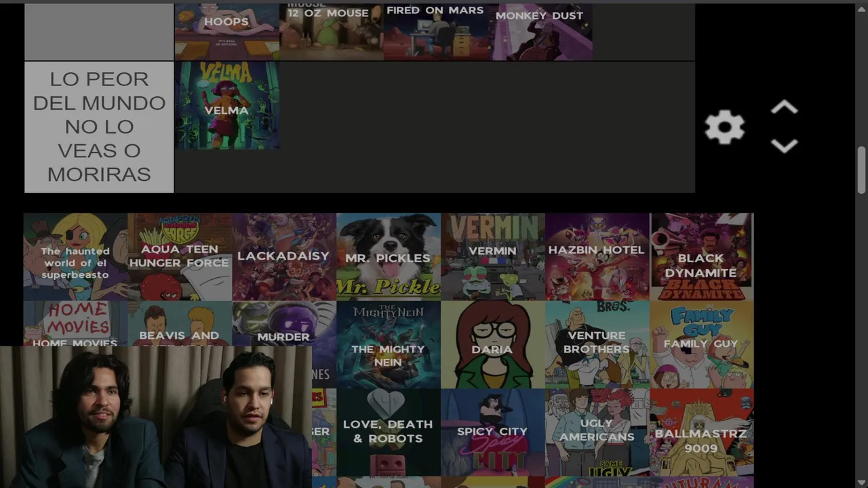868x488 pixels.
Task: Select The Haunted World of El Superbeasto tile
Action: (x=75, y=257)
